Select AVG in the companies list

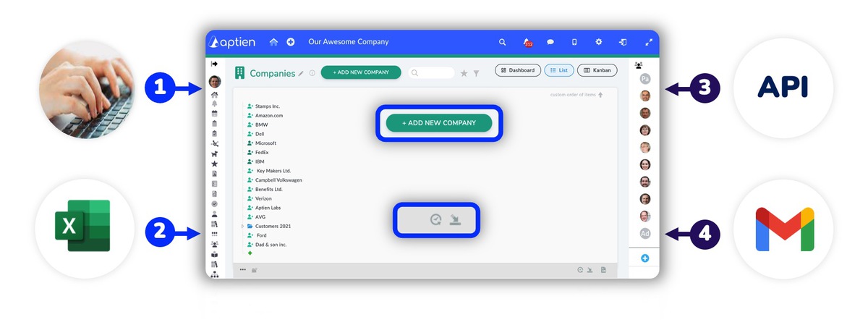260,216
